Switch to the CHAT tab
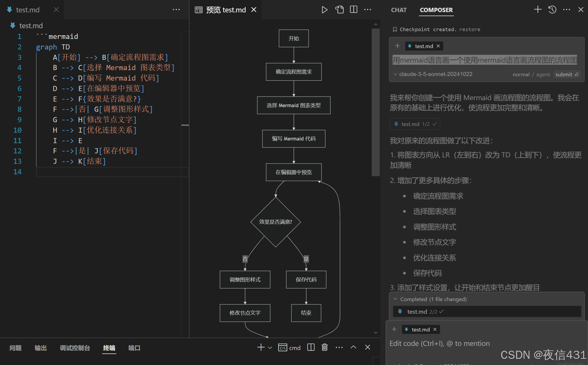Image resolution: width=588 pixels, height=365 pixels. click(x=399, y=10)
